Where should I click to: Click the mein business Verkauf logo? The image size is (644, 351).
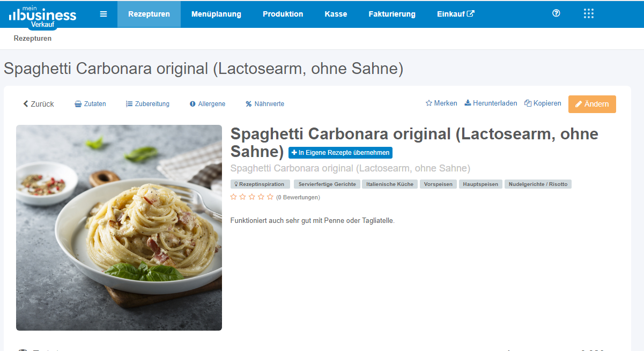42,16
